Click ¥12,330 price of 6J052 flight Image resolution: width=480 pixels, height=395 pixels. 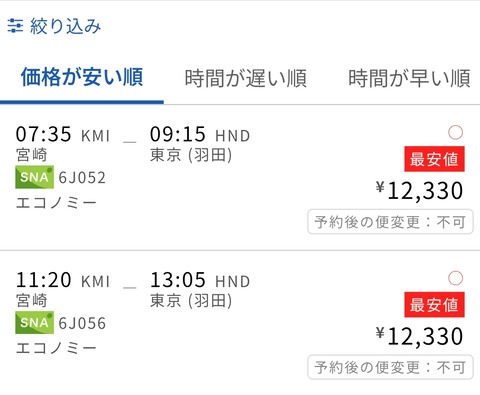419,191
